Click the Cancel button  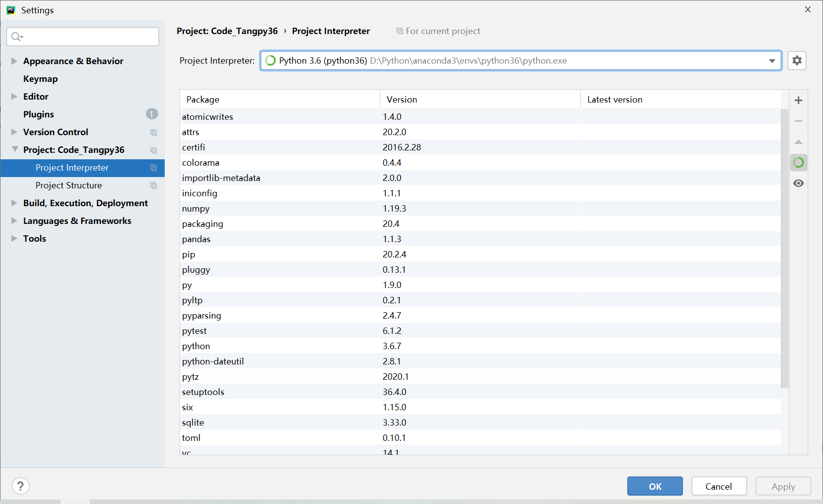point(719,486)
